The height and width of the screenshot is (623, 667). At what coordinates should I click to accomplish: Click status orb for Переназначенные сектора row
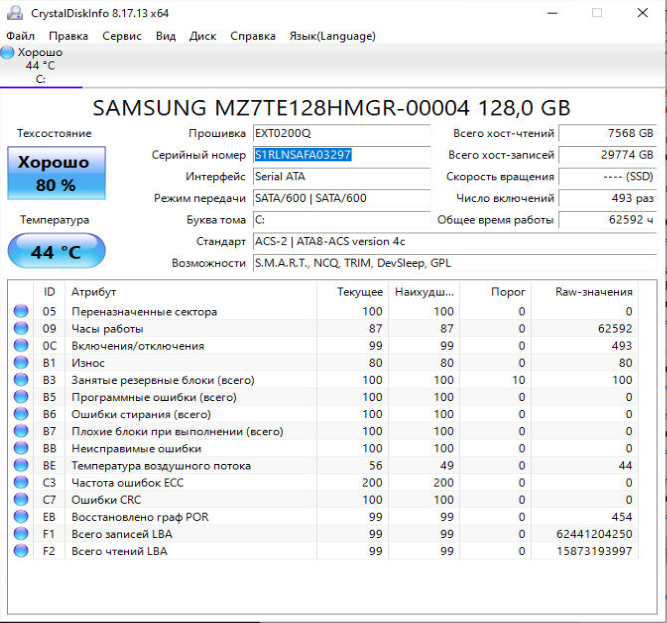tap(21, 311)
